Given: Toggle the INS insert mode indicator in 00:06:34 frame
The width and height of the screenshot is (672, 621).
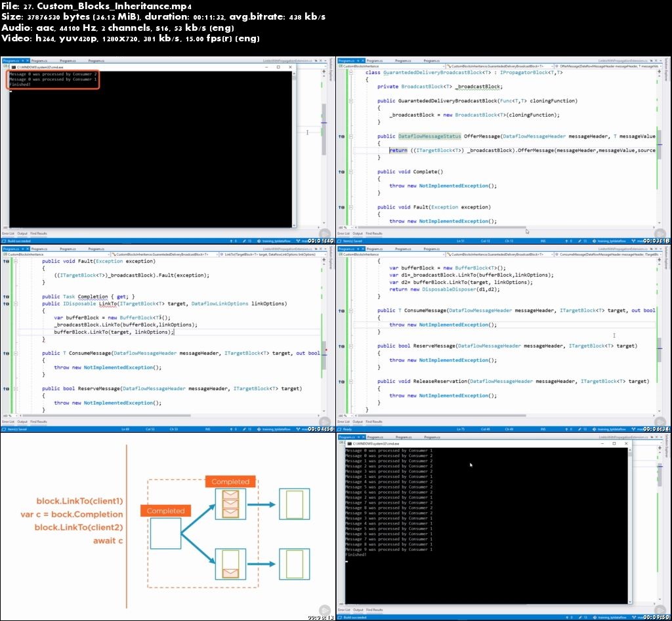Looking at the screenshot, I should pos(543,429).
